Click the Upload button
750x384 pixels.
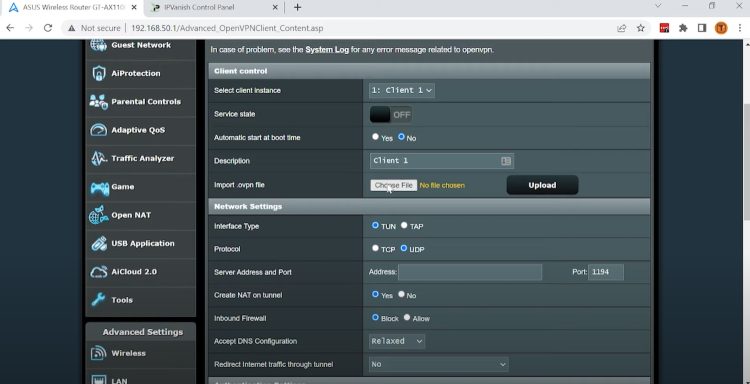[x=542, y=185]
